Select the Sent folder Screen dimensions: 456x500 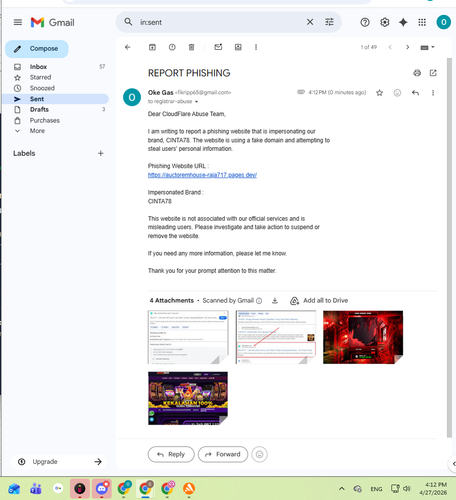click(55, 99)
